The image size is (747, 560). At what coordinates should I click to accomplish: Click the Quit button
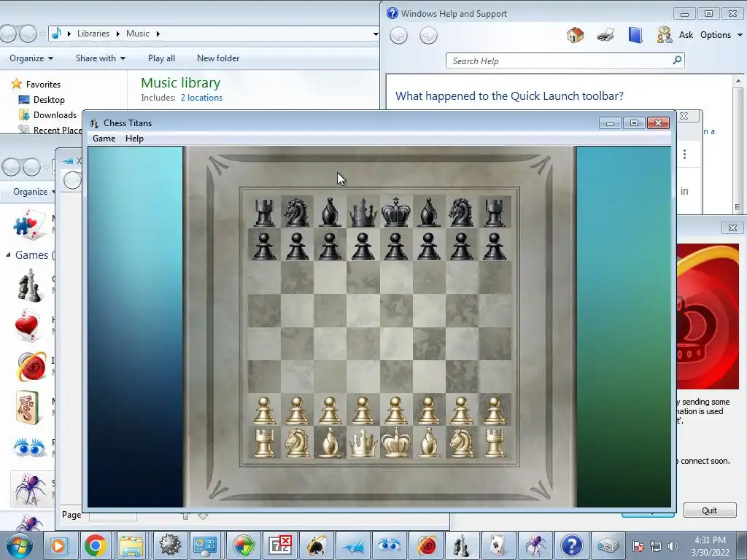click(709, 510)
